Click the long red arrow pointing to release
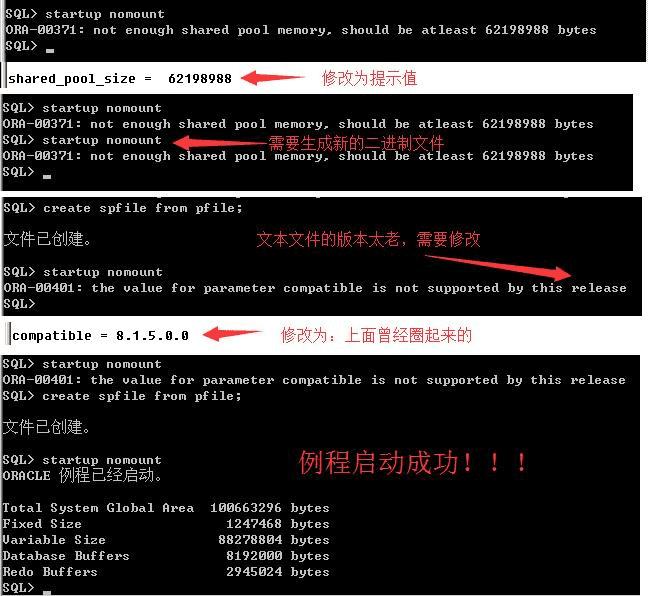This screenshot has width=648, height=596. [x=498, y=268]
